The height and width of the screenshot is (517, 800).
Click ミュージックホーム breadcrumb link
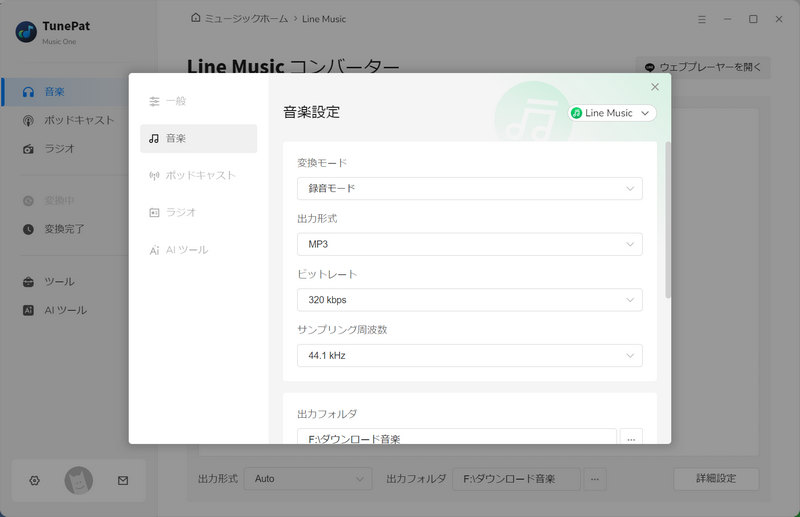(x=246, y=19)
